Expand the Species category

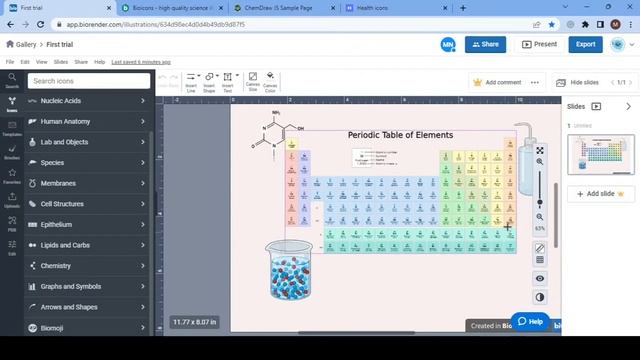tap(87, 162)
